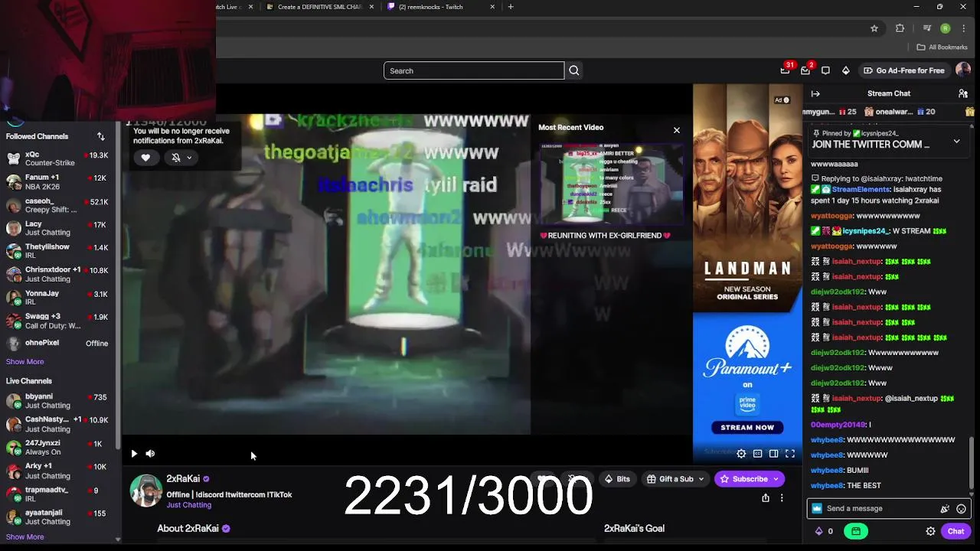Play the video in the Twitch player

pos(134,454)
